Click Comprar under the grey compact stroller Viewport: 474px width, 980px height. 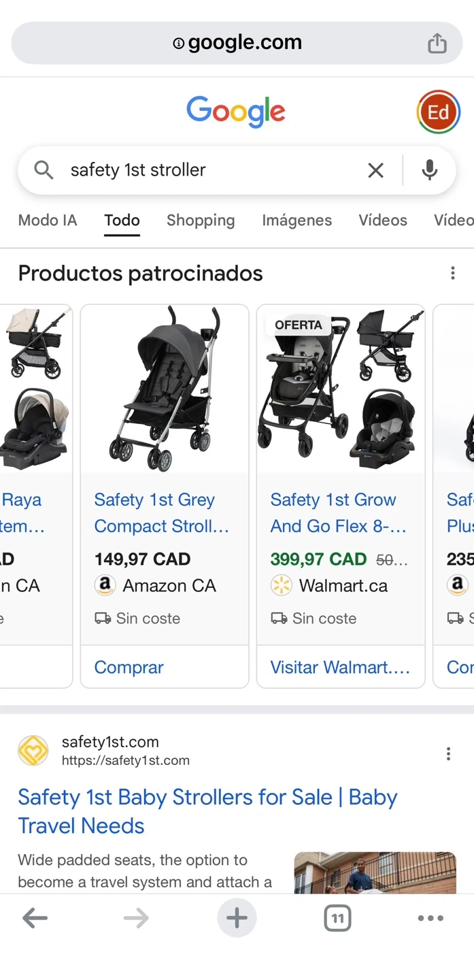click(129, 668)
